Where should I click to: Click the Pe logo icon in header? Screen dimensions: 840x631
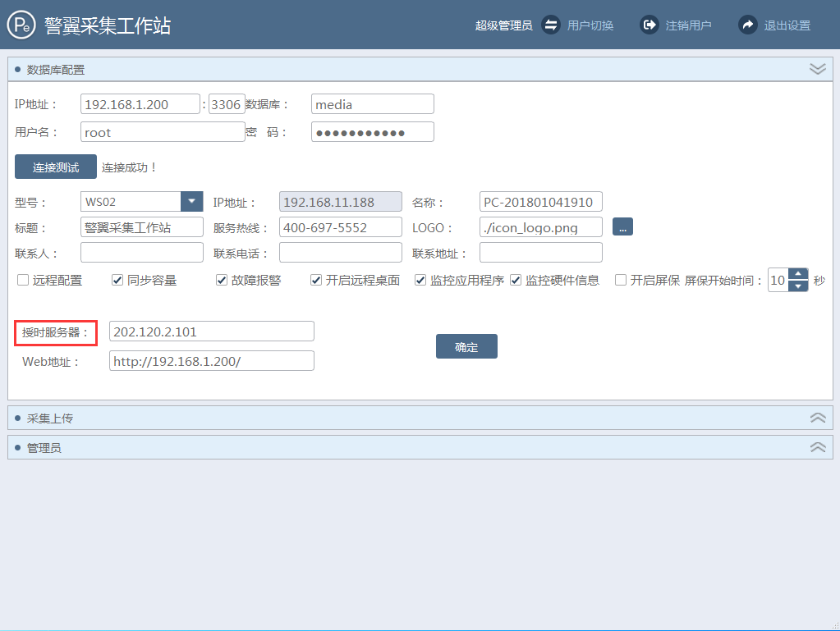(x=21, y=25)
